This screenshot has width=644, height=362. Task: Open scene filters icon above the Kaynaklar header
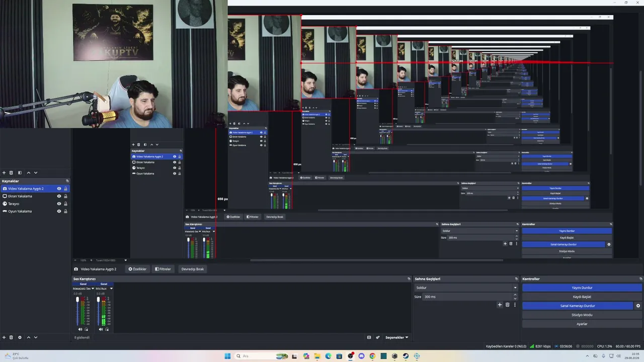pyautogui.click(x=20, y=172)
